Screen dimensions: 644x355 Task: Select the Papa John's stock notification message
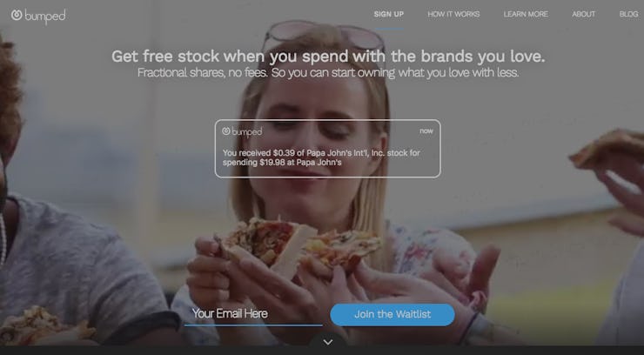coord(321,157)
